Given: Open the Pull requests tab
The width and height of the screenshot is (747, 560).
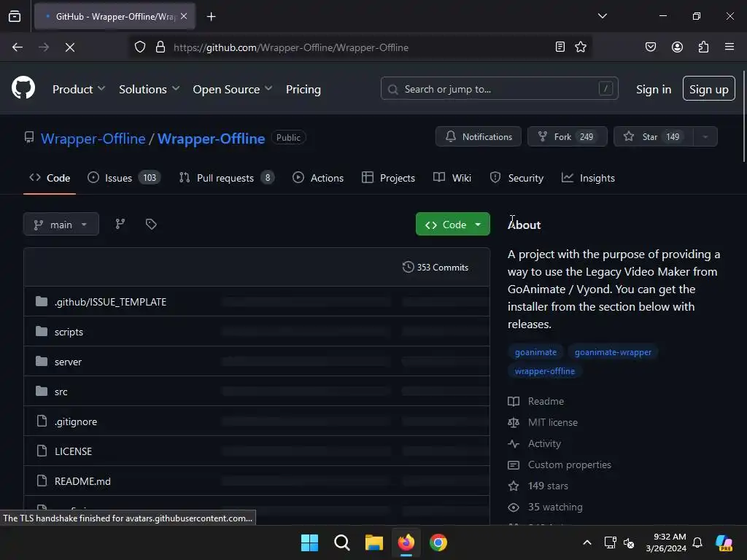Looking at the screenshot, I should pyautogui.click(x=227, y=178).
